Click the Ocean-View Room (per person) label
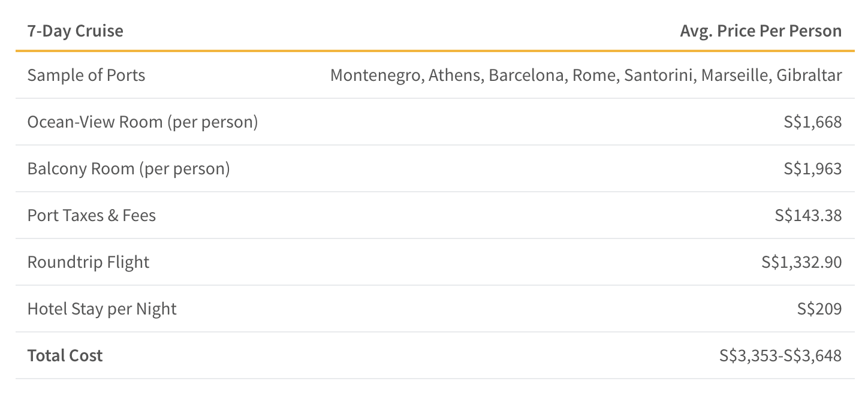The image size is (868, 393). coord(143,122)
